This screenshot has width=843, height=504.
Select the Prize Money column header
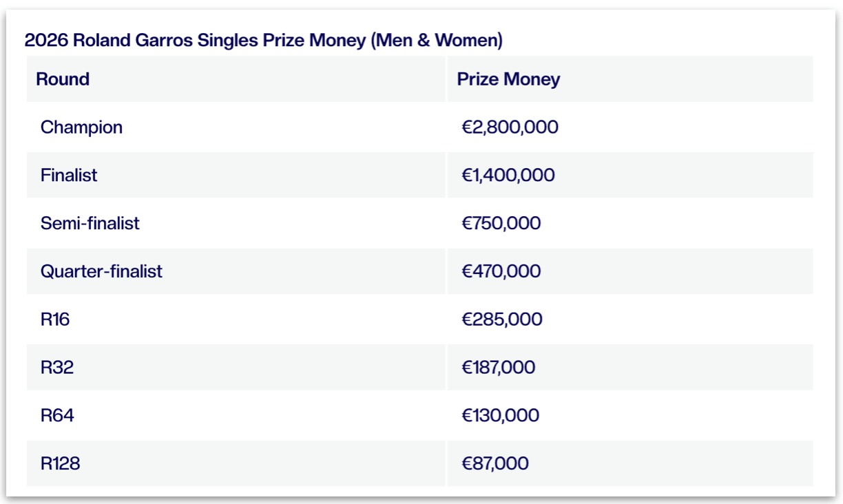pos(508,79)
